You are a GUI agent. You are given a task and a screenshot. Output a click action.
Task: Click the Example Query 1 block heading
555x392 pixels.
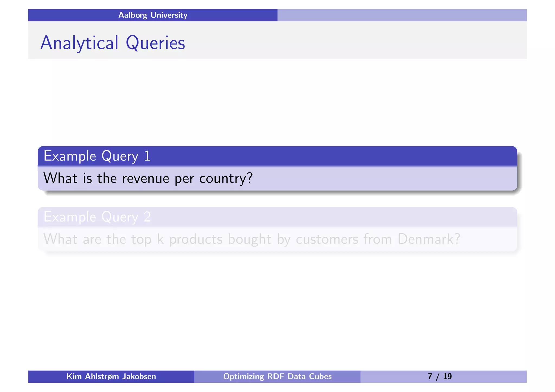coord(97,156)
